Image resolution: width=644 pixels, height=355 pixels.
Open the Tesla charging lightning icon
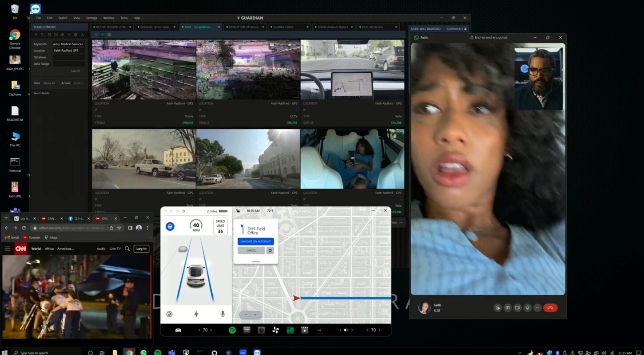click(196, 314)
